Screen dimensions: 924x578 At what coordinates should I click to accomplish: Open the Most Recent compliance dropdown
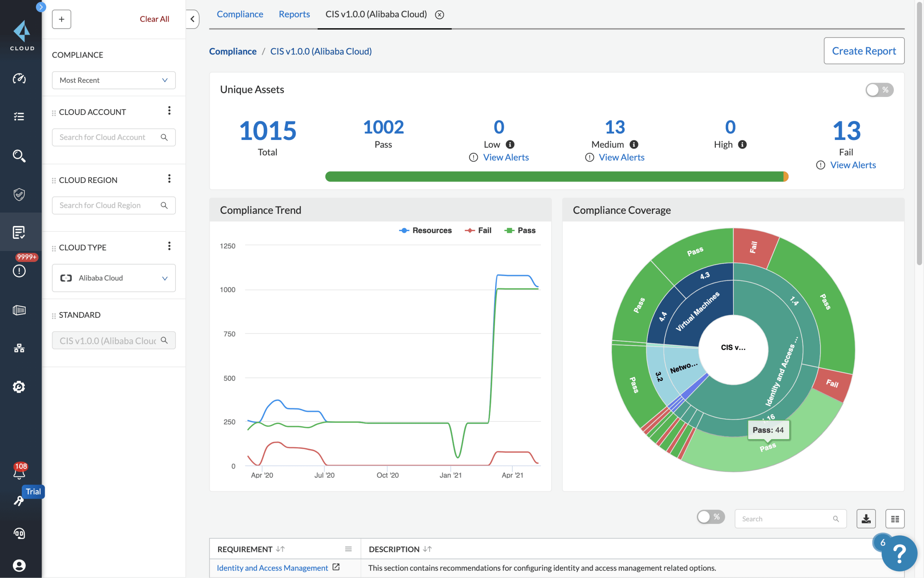pos(113,80)
